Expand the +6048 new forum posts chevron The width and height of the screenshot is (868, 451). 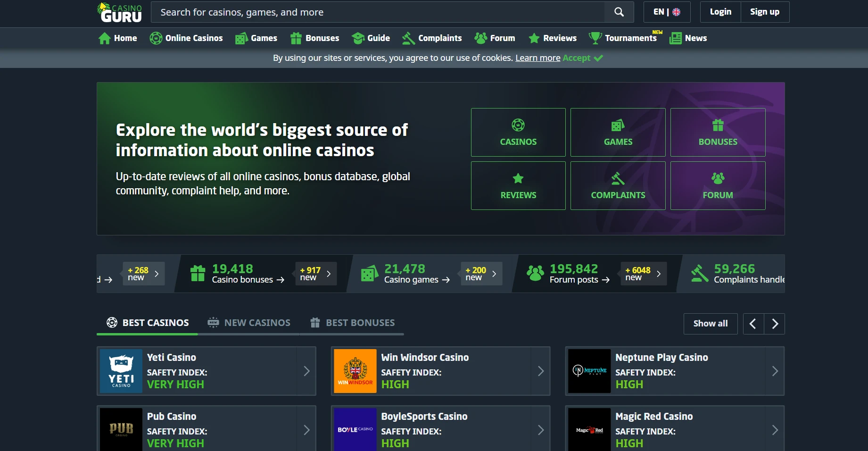(x=659, y=274)
